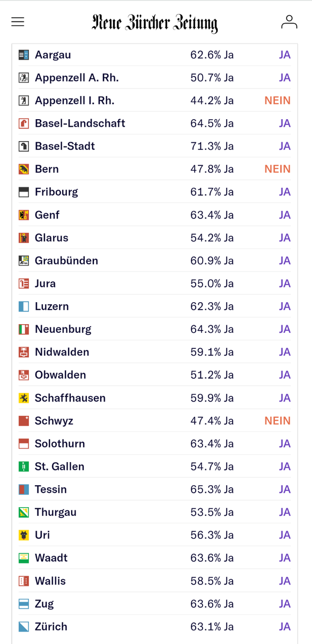Select the Luzern canton name

point(51,306)
